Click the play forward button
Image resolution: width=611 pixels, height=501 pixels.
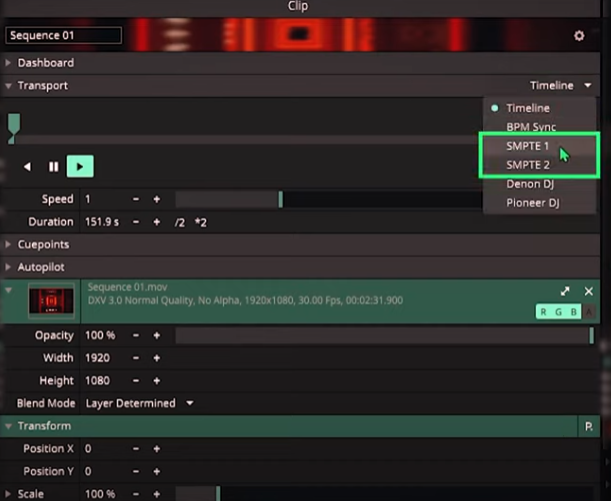pyautogui.click(x=80, y=167)
